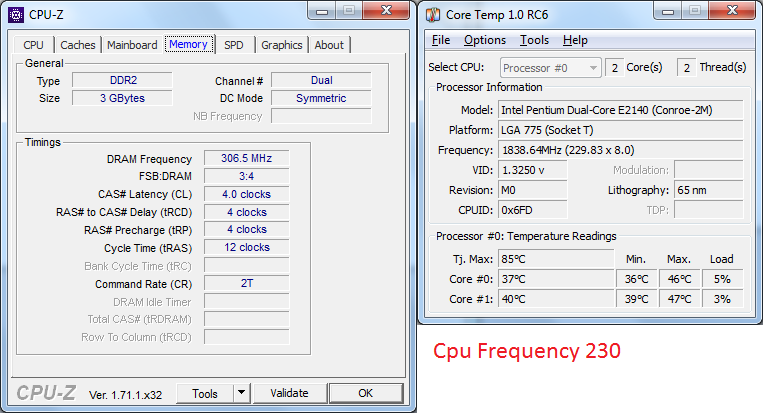Click the Platform field LGA 775 (Socket T)
Image resolution: width=763 pixels, height=418 pixels.
(620, 130)
